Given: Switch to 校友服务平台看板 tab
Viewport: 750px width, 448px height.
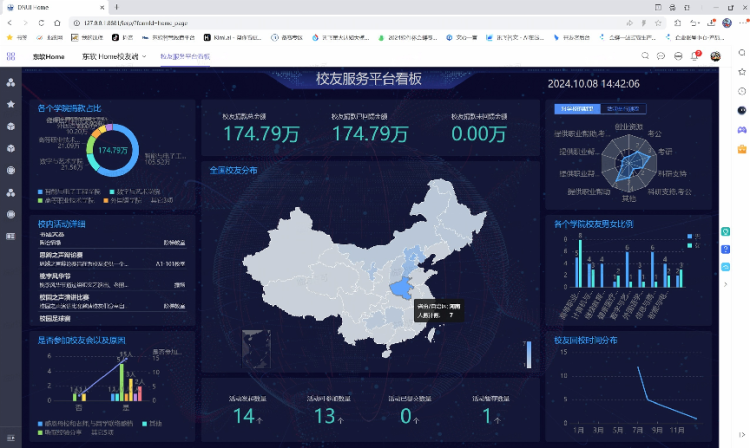Looking at the screenshot, I should [x=185, y=56].
